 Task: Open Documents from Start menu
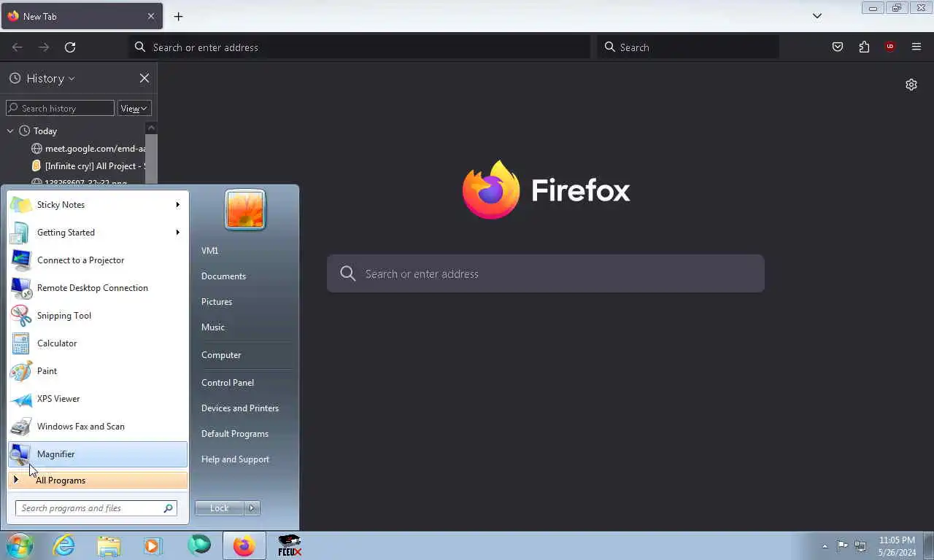click(223, 276)
